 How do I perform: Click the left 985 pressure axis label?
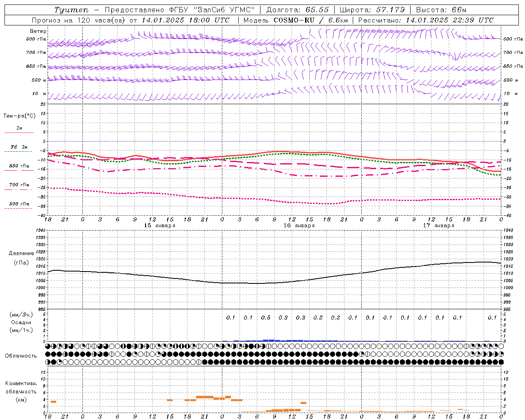tap(41, 309)
